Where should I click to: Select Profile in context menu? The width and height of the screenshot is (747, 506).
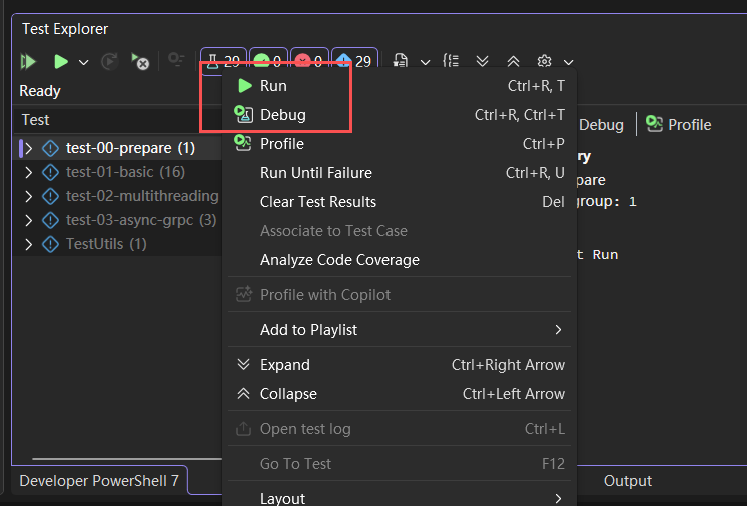pyautogui.click(x=399, y=144)
